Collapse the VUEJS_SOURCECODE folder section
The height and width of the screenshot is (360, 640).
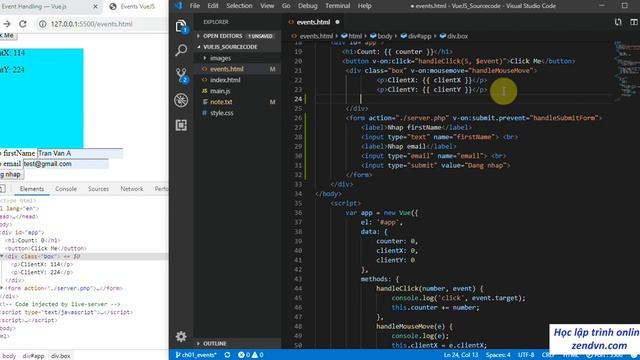click(x=238, y=47)
